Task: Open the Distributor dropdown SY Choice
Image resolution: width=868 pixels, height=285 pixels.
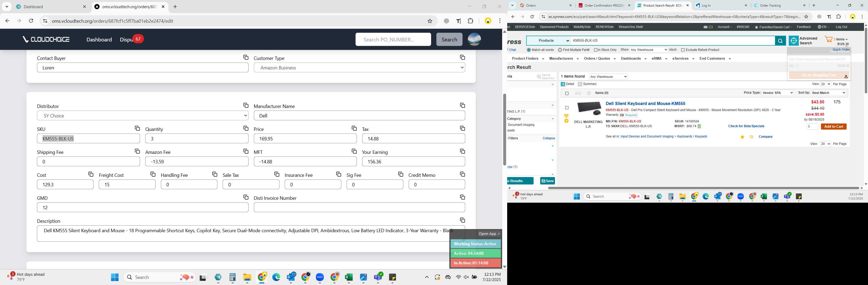Action: [x=143, y=115]
